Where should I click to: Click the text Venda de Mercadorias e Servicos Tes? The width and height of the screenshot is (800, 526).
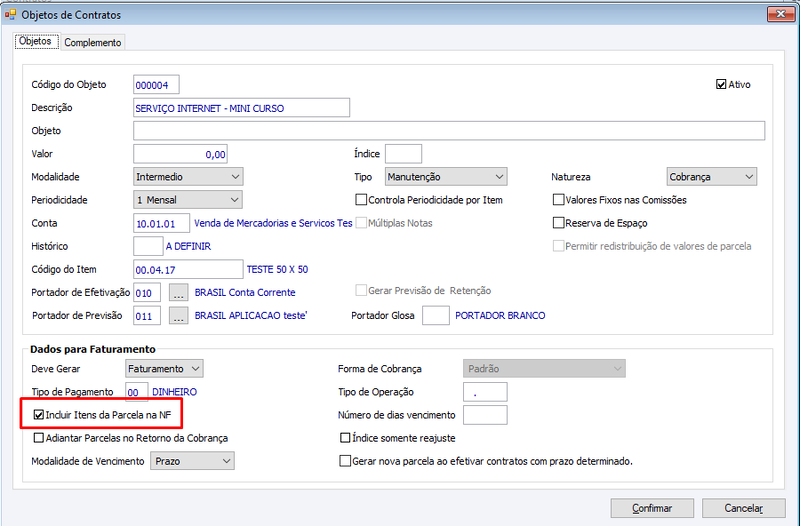click(x=273, y=223)
